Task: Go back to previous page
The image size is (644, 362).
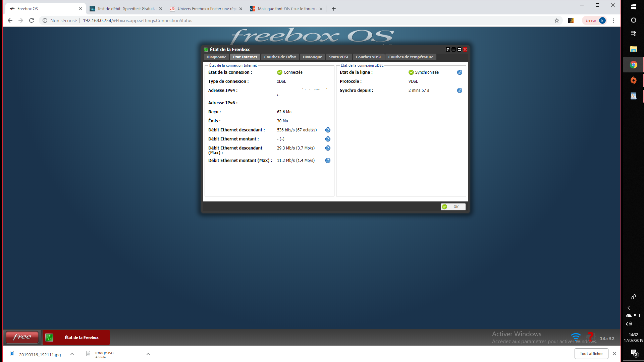Action: click(x=10, y=20)
